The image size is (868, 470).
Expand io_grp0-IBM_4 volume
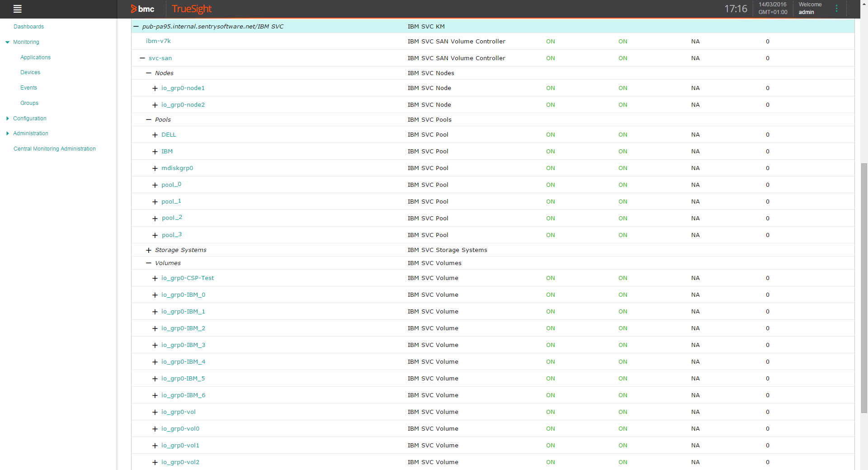coord(155,362)
